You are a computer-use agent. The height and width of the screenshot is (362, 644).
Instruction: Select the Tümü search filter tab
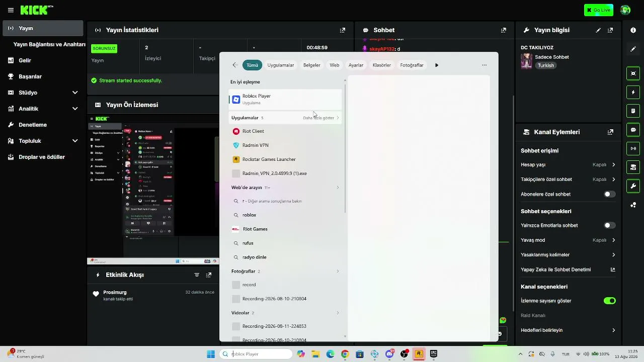(252, 65)
